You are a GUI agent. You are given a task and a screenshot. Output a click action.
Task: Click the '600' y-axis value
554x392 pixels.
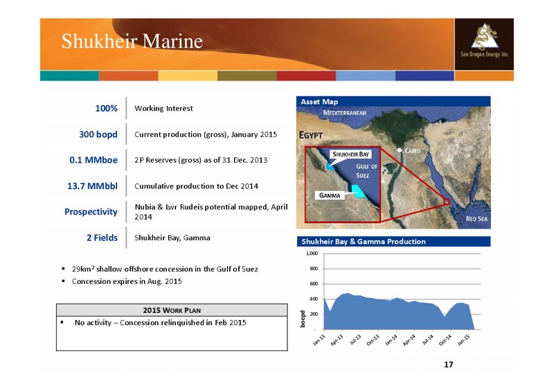point(314,284)
